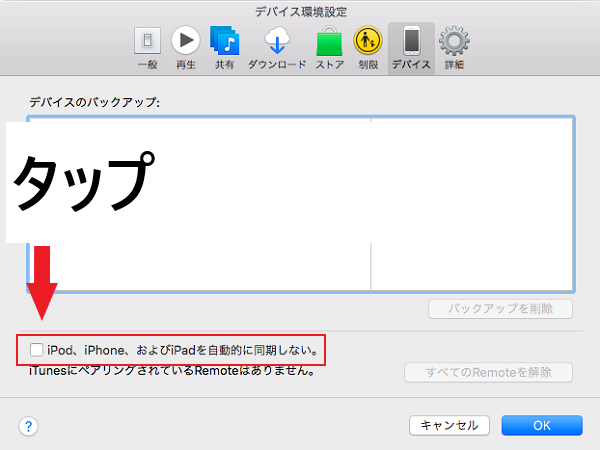Confirm with the blue OK button
The height and width of the screenshot is (450, 600).
tap(541, 425)
